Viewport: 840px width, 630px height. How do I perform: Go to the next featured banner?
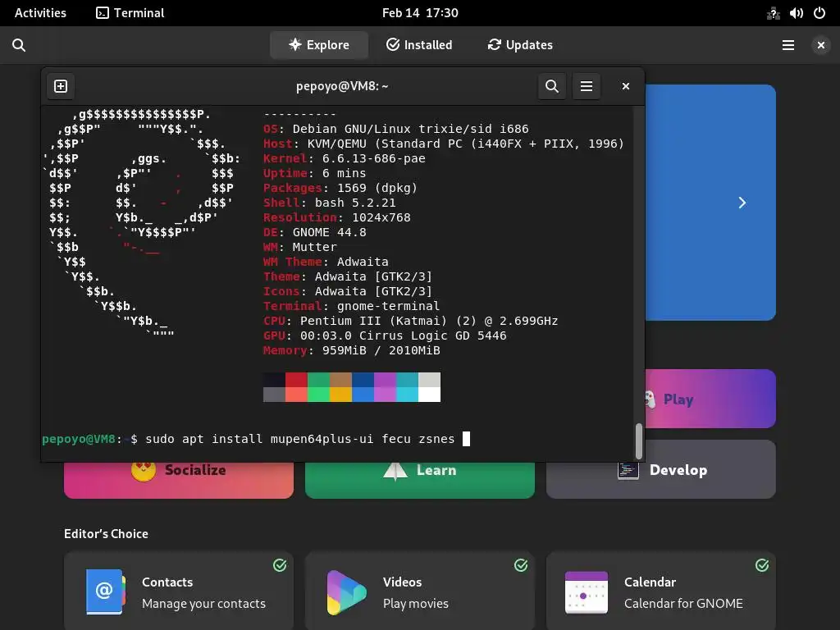[742, 203]
